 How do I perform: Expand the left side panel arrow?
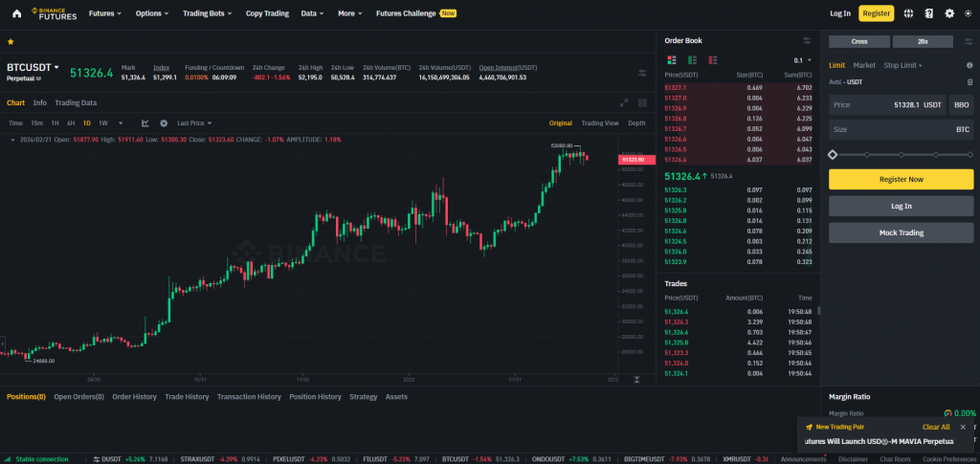point(3,344)
